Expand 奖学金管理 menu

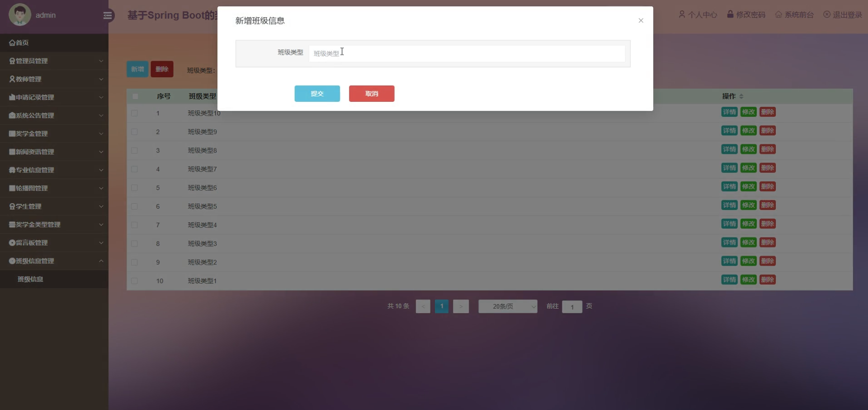tap(54, 133)
